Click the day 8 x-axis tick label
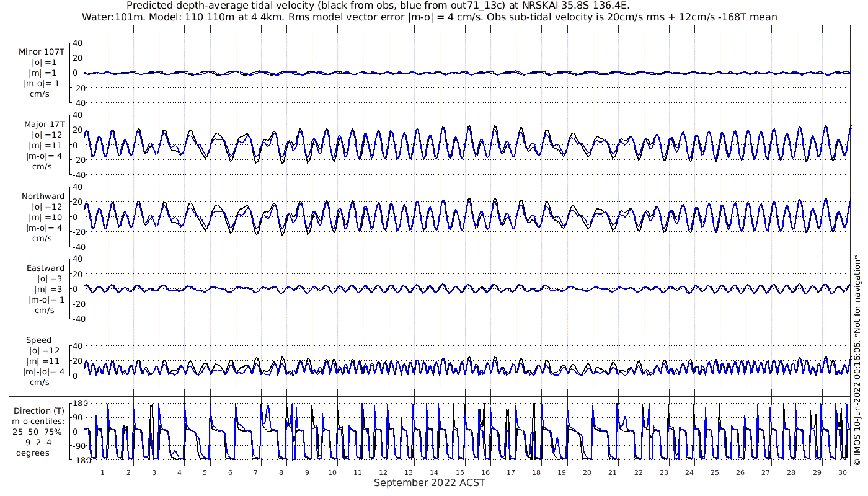868x496 pixels. [x=281, y=472]
